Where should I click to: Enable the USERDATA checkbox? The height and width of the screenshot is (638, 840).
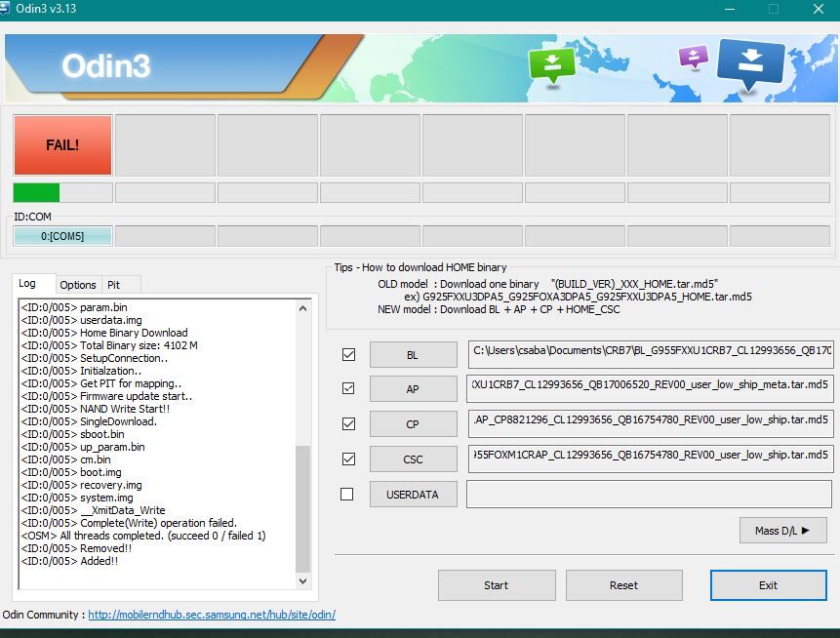coord(347,494)
